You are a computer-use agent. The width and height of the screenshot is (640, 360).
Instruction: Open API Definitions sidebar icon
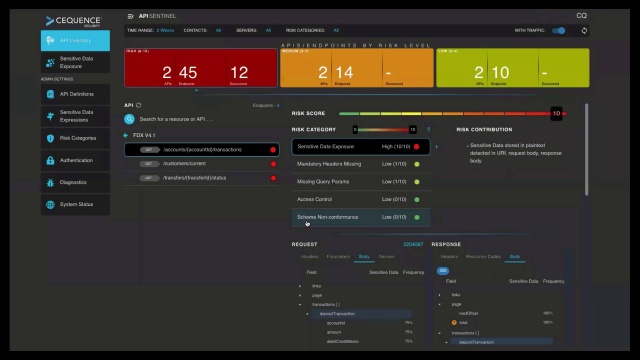(50, 94)
